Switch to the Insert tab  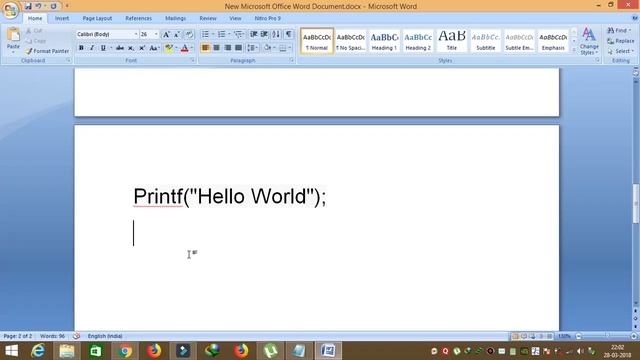point(62,18)
